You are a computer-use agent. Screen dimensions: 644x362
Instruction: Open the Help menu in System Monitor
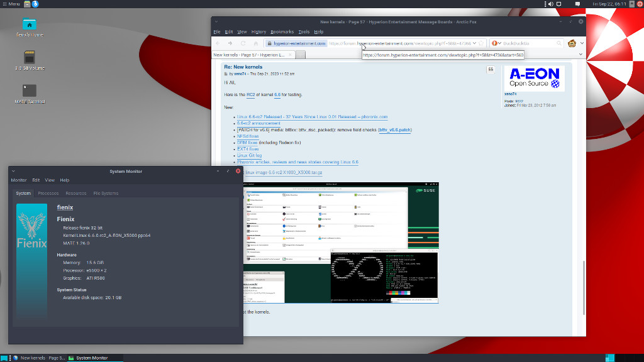pyautogui.click(x=65, y=180)
